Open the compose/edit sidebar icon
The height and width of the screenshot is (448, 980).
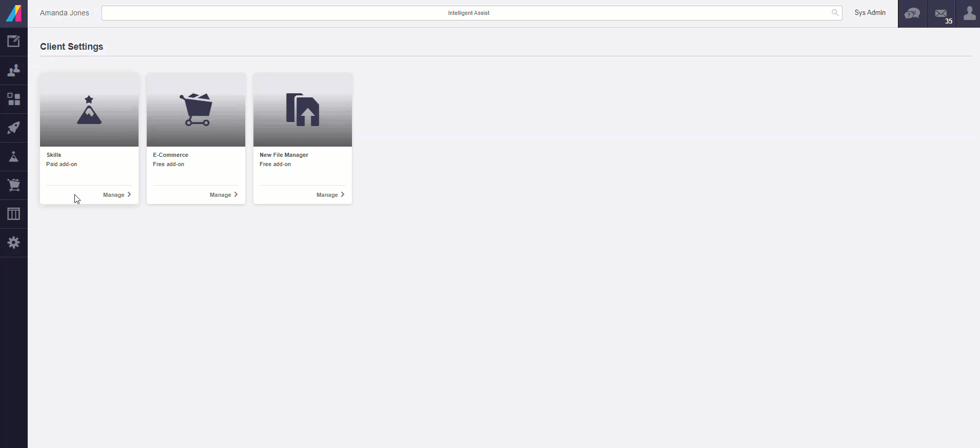tap(14, 42)
